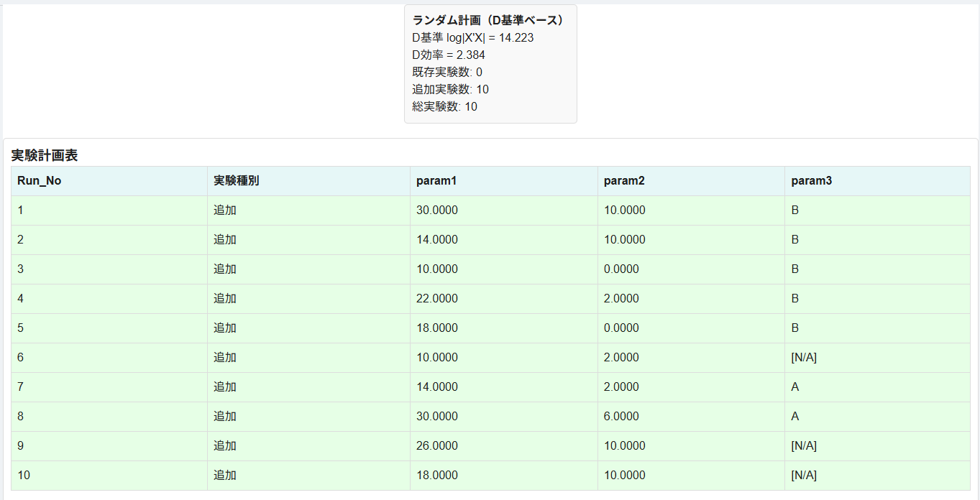
Task: Click the ランダム計画（D基準ベース） title
Action: 490,21
